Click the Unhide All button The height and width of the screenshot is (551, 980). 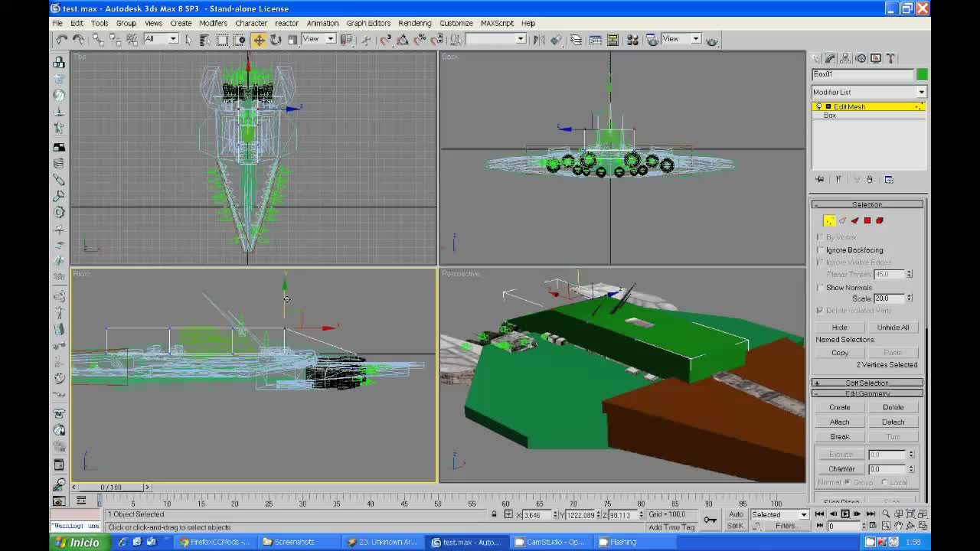(893, 328)
